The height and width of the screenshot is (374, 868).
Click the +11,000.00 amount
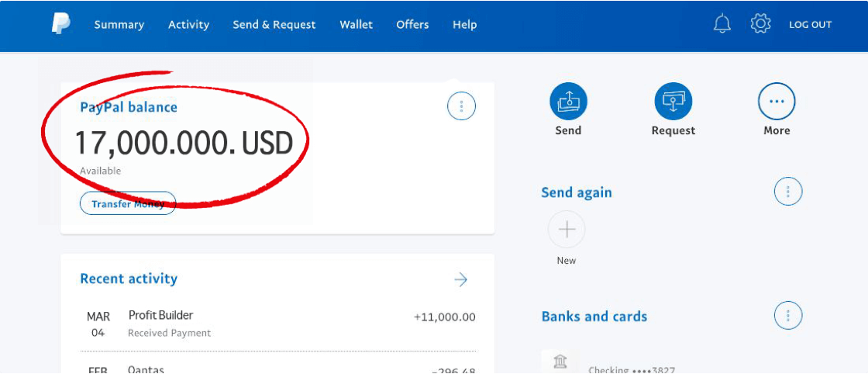pos(445,317)
